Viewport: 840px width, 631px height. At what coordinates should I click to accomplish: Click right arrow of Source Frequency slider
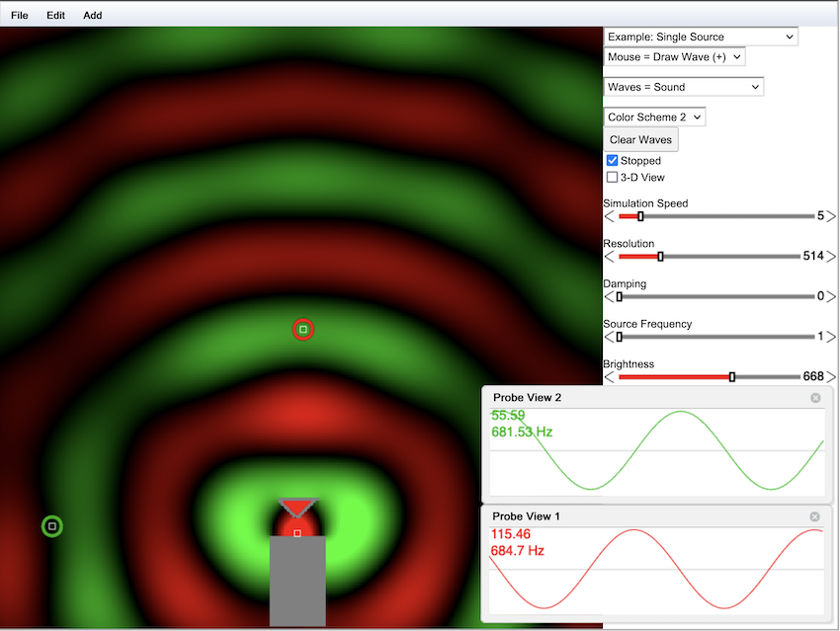coord(831,337)
